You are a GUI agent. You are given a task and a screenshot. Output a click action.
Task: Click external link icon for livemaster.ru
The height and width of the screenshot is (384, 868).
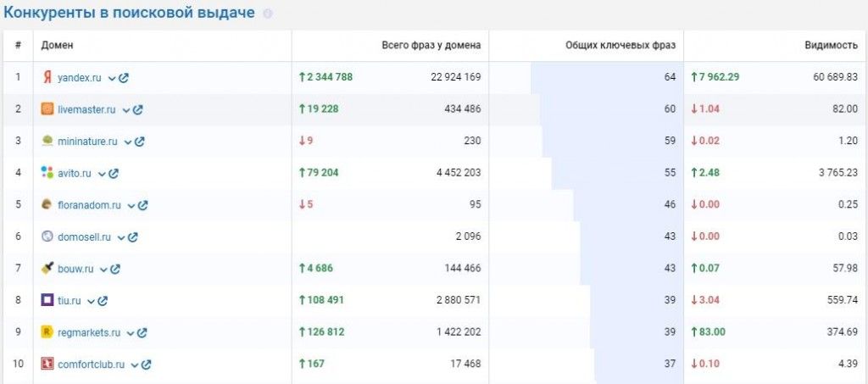(x=138, y=109)
